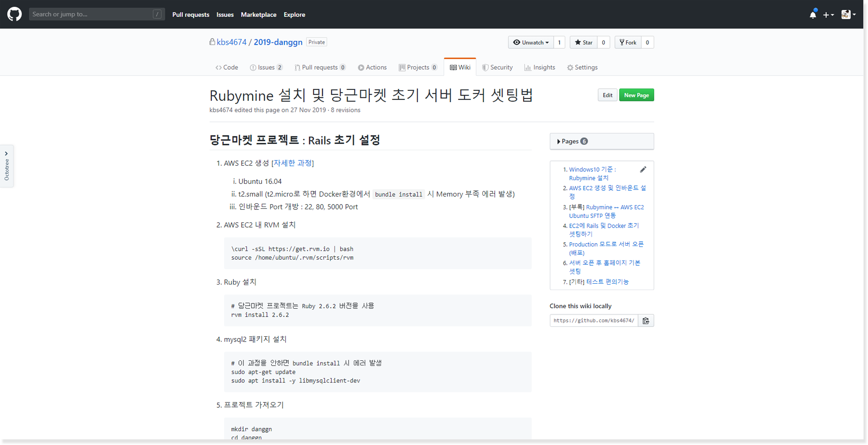Switch to the Projects tab

(418, 67)
